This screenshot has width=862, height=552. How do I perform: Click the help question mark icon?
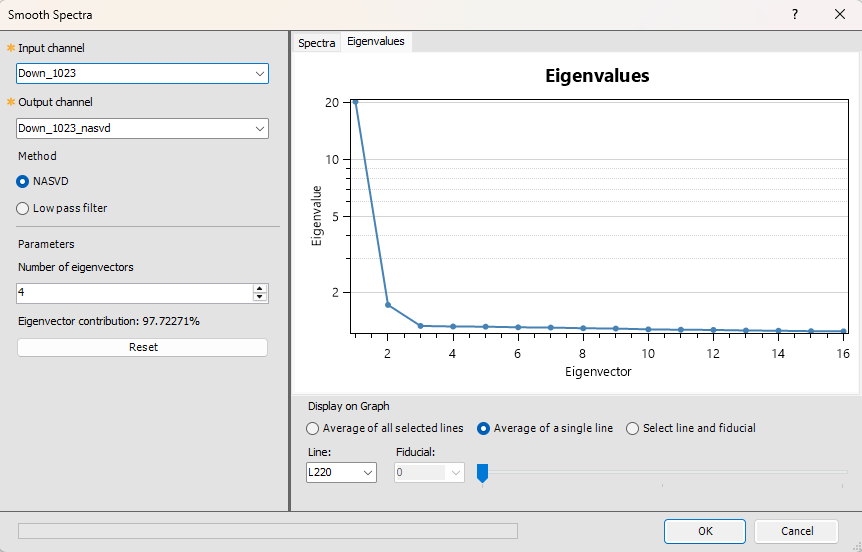[x=795, y=14]
